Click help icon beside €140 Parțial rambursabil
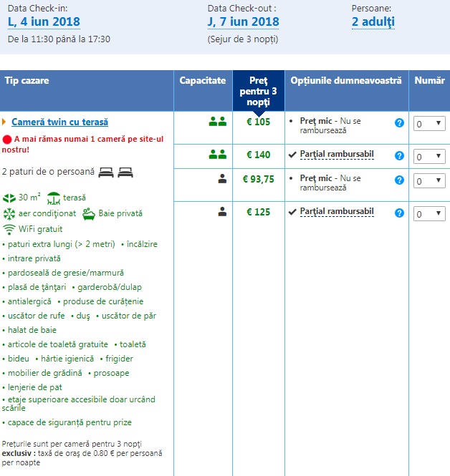450x476 pixels. 399,156
